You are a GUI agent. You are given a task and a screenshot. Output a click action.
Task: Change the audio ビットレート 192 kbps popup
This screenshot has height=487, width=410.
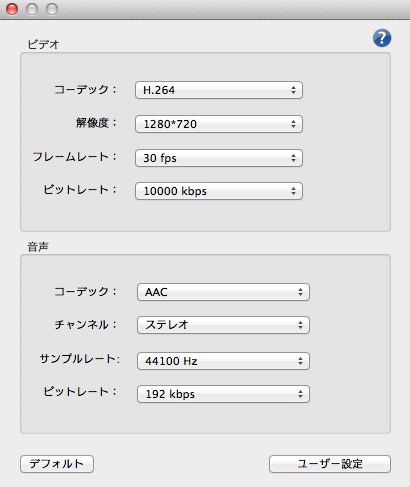223,394
